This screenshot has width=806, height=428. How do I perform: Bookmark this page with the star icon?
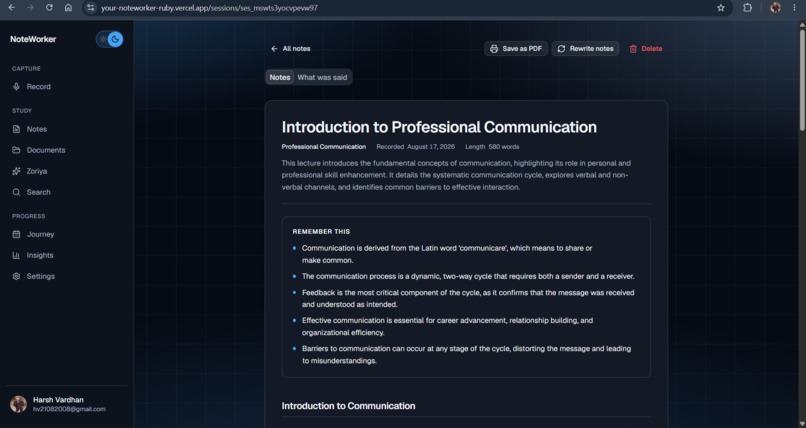pyautogui.click(x=721, y=8)
